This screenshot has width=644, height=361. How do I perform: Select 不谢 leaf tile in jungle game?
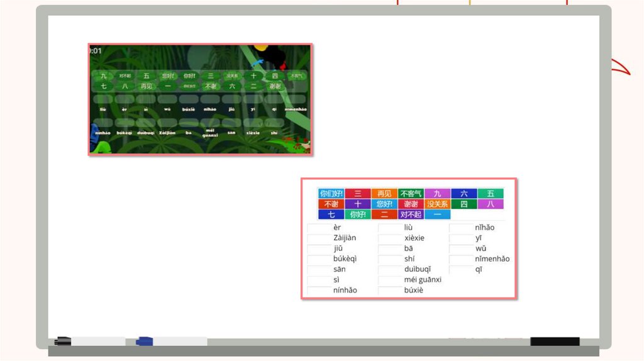211,86
